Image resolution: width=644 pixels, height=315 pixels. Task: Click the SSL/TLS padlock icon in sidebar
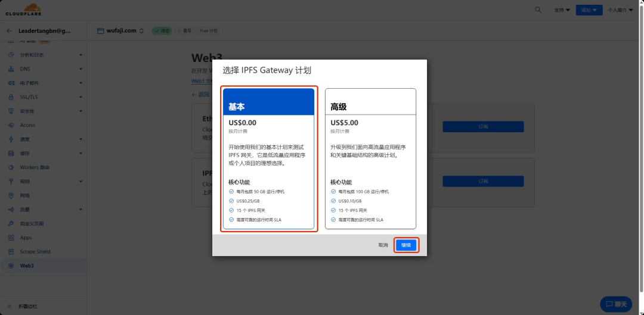pos(11,97)
